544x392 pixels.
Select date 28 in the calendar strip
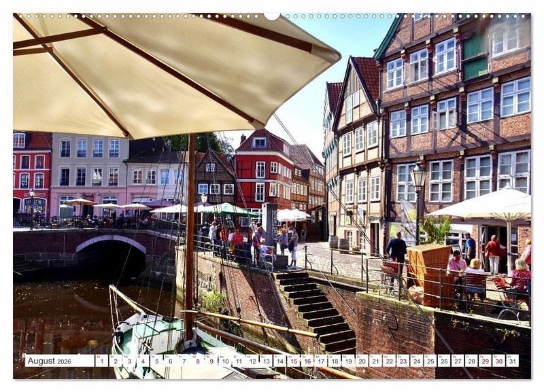[x=471, y=361]
